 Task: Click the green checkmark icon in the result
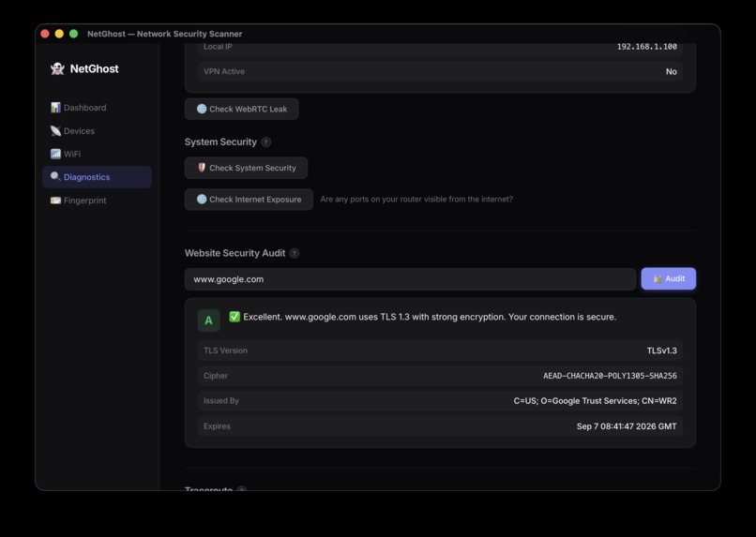[x=234, y=317]
